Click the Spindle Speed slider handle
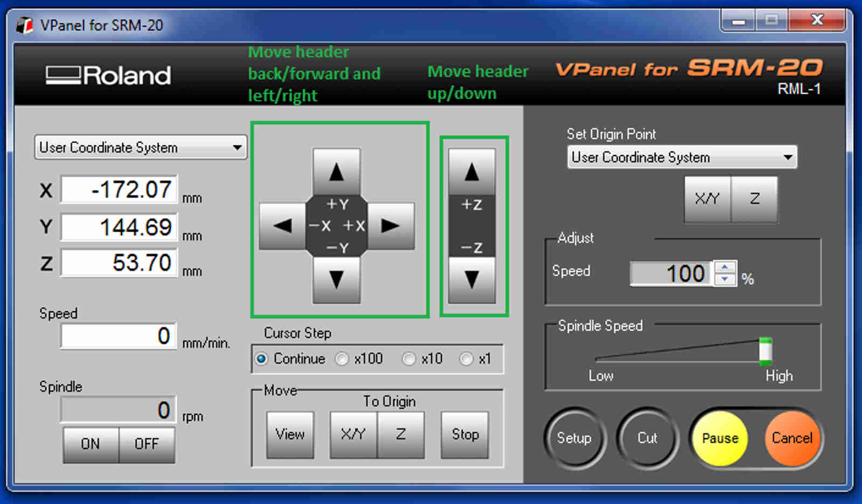Screen dimensions: 862x504 click(765, 351)
